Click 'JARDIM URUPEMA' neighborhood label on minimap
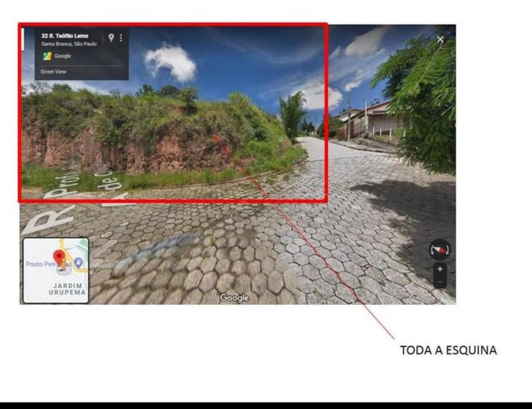The image size is (532, 409). point(68,289)
